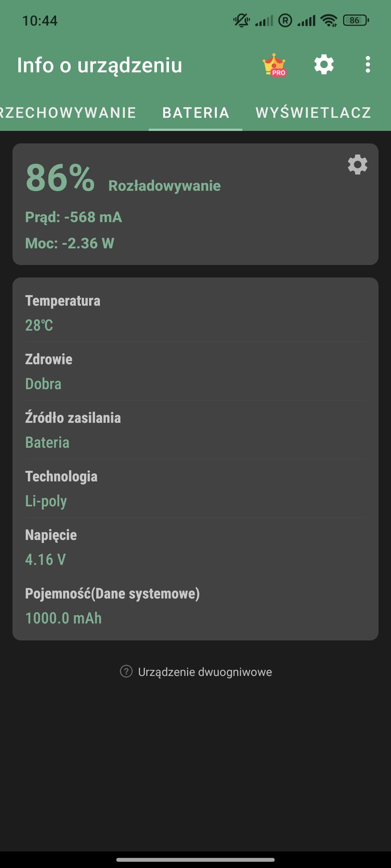Tap the PRO crown upgrade icon
Screen dimensions: 391x868
point(274,65)
